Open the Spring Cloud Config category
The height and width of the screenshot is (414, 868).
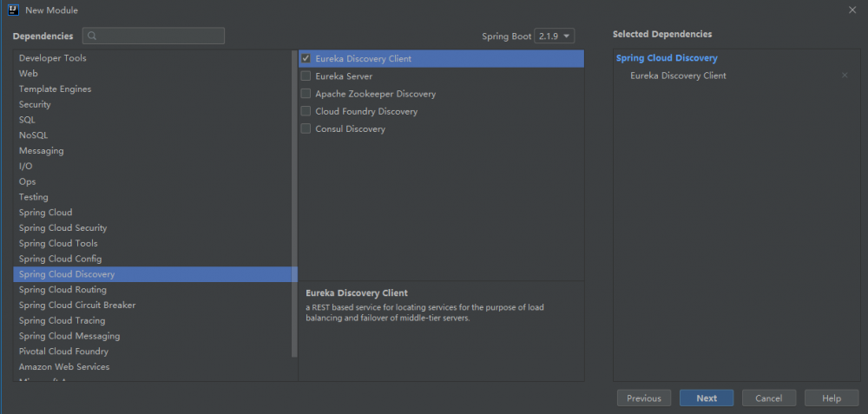(x=60, y=259)
